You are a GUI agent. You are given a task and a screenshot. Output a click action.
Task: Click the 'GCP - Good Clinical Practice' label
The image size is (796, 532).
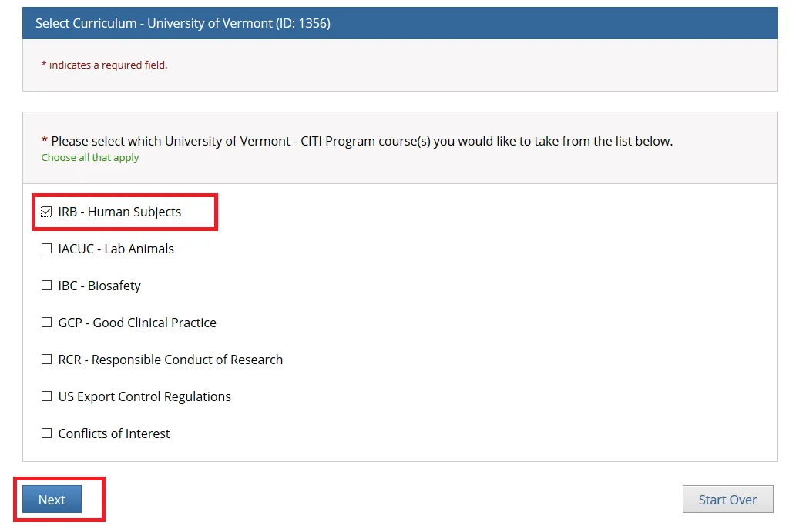coord(137,323)
